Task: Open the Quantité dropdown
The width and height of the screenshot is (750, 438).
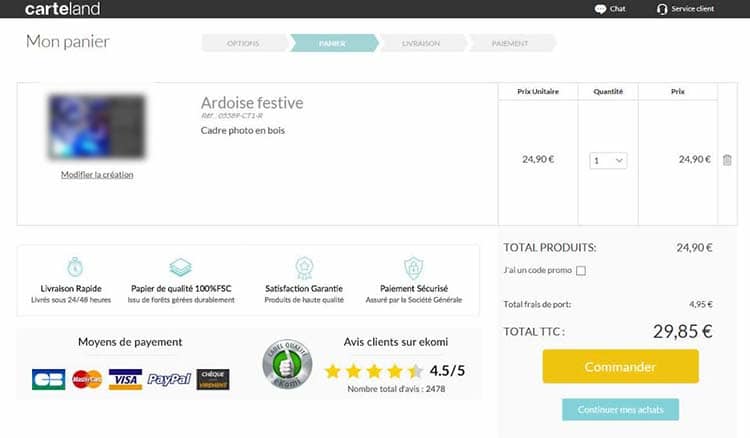Action: tap(608, 160)
